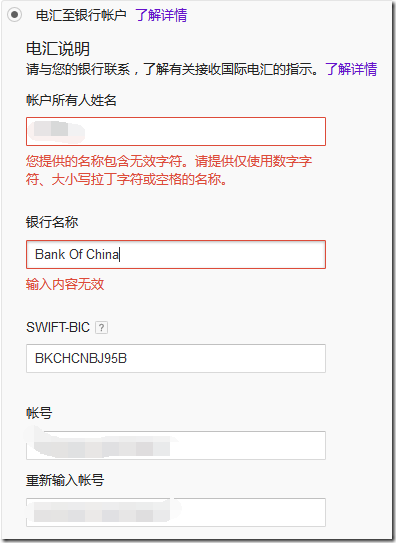The height and width of the screenshot is (543, 396).
Task: Click the 帐号 account number field
Action: click(176, 445)
